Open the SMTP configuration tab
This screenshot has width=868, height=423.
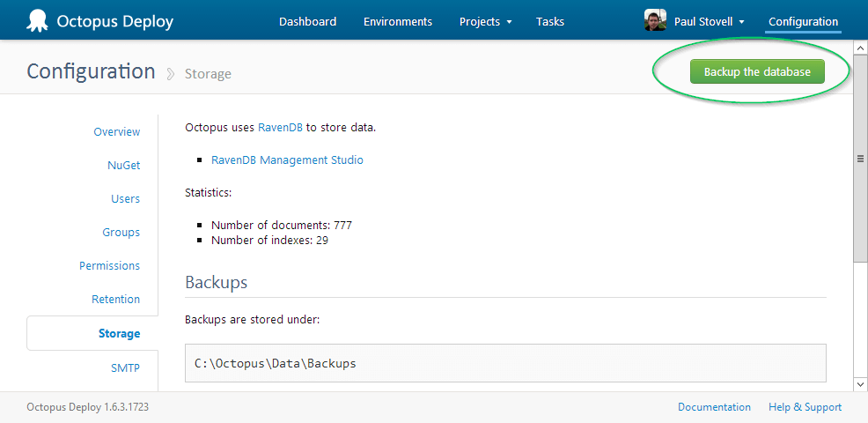[x=125, y=368]
